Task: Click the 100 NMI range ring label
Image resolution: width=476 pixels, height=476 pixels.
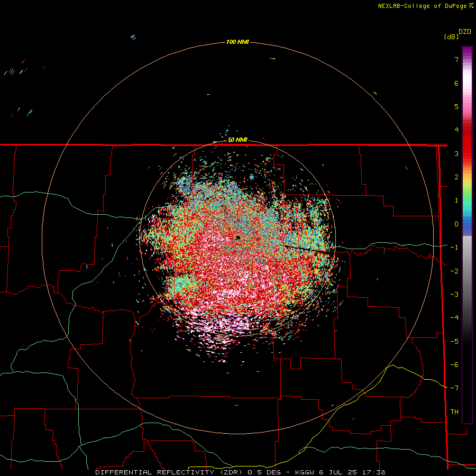Action: point(237,42)
